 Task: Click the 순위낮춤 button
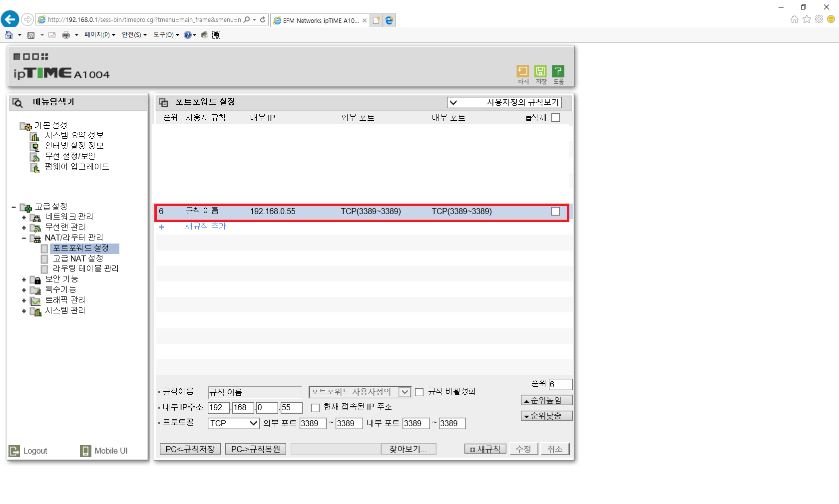coord(546,416)
